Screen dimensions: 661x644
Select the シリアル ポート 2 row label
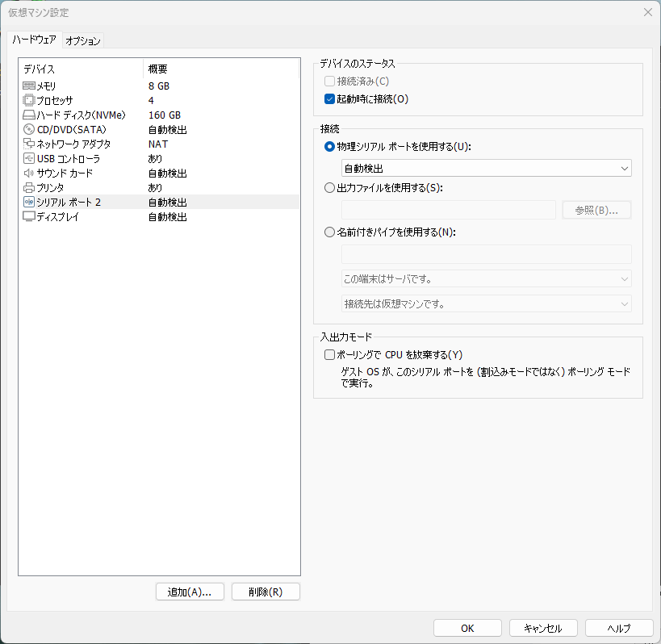pyautogui.click(x=69, y=203)
